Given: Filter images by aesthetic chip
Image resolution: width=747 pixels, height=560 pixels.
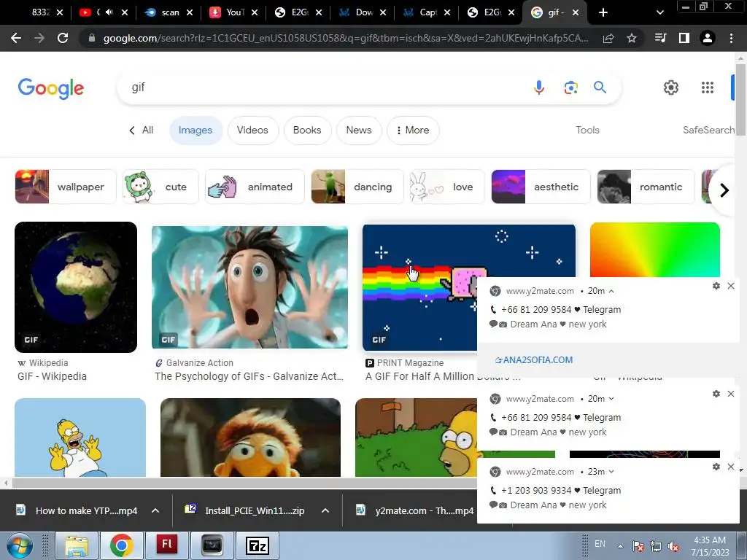Looking at the screenshot, I should click(541, 187).
